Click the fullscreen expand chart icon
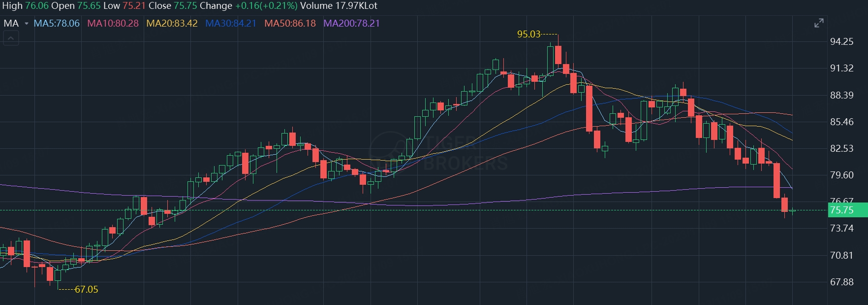The image size is (868, 305). tap(819, 23)
